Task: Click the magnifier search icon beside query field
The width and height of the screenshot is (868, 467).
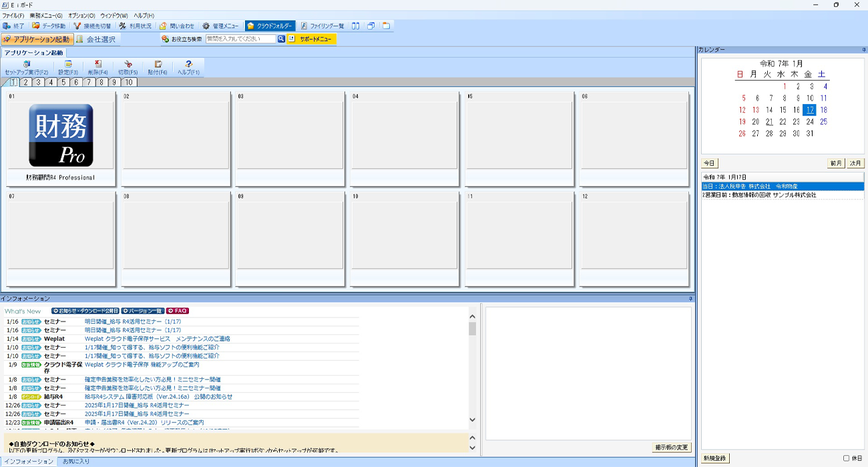Action: (x=281, y=39)
